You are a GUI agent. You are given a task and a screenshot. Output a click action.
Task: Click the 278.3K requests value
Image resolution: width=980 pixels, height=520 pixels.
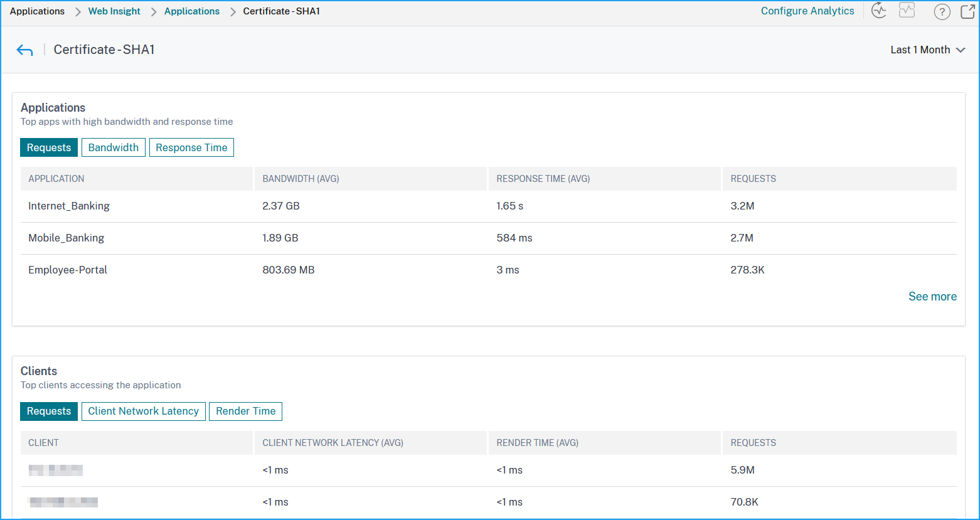747,270
